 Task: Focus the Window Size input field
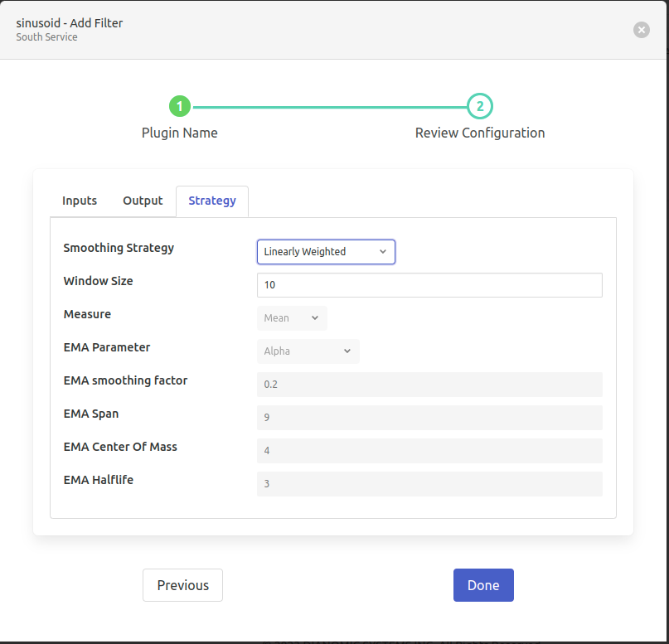pyautogui.click(x=429, y=285)
